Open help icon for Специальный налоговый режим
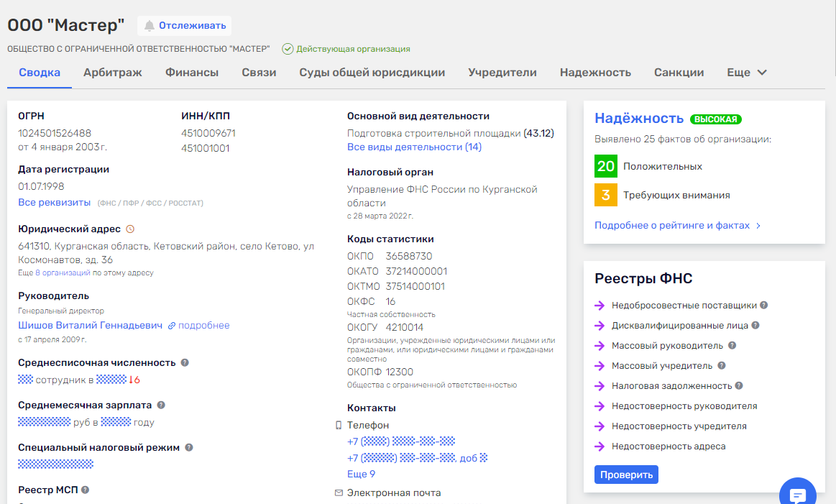This screenshot has height=504, width=836. click(189, 447)
